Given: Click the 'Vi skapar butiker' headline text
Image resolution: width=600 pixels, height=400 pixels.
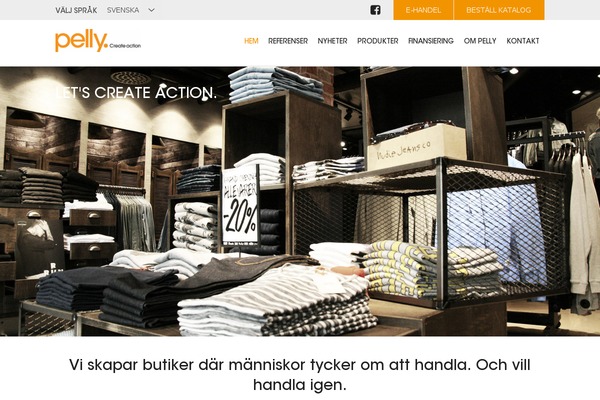Looking at the screenshot, I should [x=300, y=374].
